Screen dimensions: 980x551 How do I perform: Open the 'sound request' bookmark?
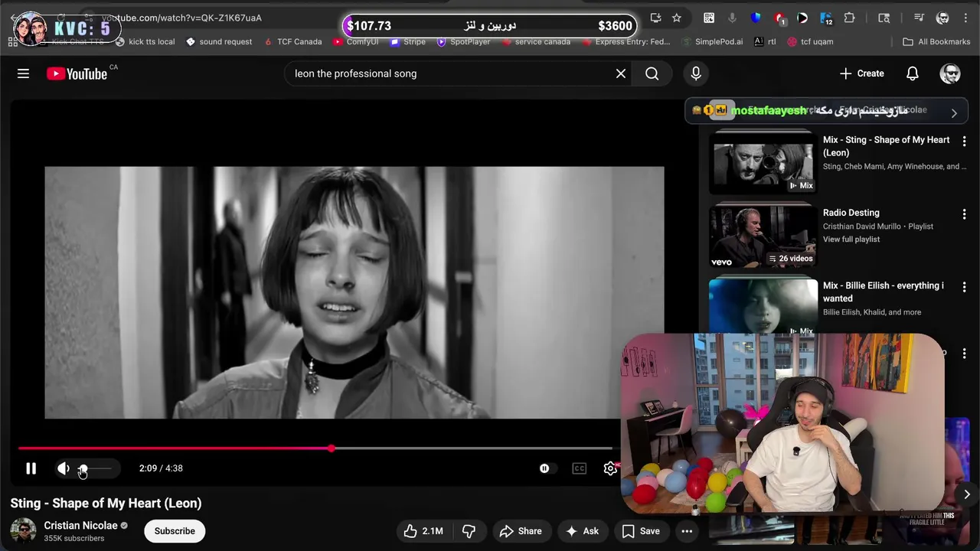click(219, 41)
